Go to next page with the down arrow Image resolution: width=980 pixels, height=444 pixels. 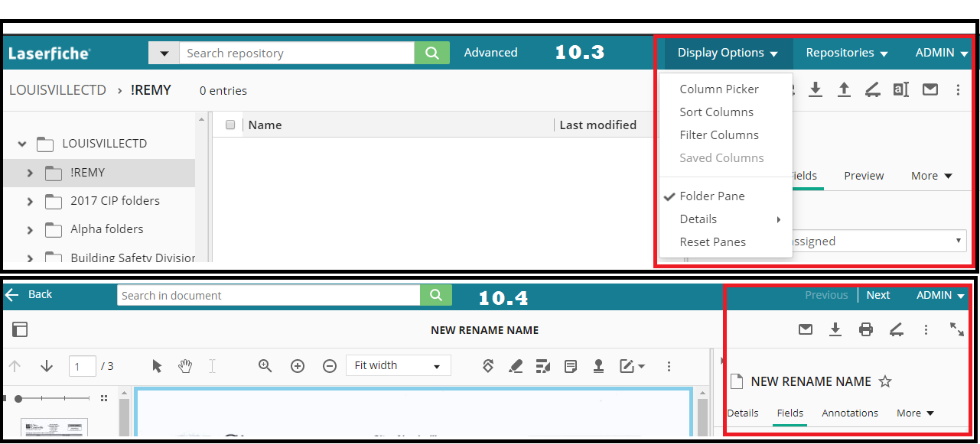[x=47, y=366]
